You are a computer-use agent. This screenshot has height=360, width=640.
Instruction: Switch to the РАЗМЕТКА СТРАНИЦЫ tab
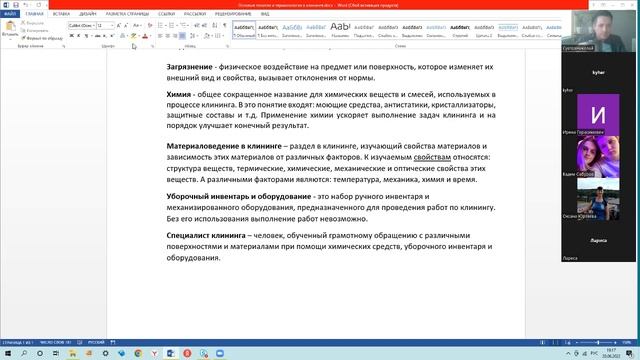click(x=127, y=14)
